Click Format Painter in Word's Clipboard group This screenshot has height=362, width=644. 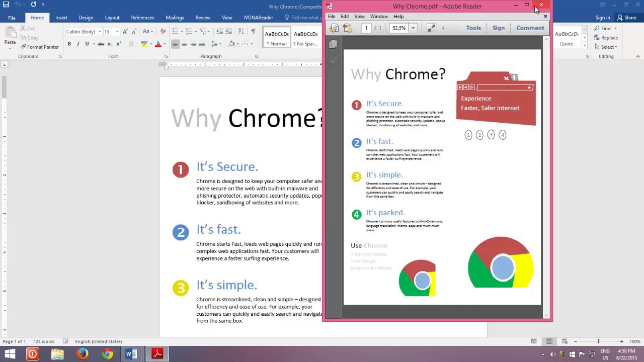tap(39, 47)
